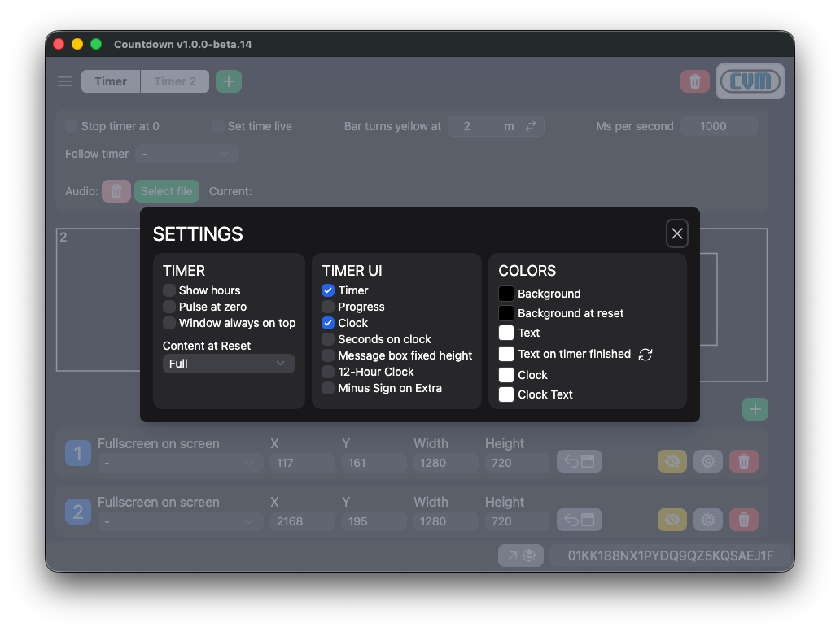Enable Message box fixed height
Image resolution: width=840 pixels, height=632 pixels.
[x=328, y=356]
